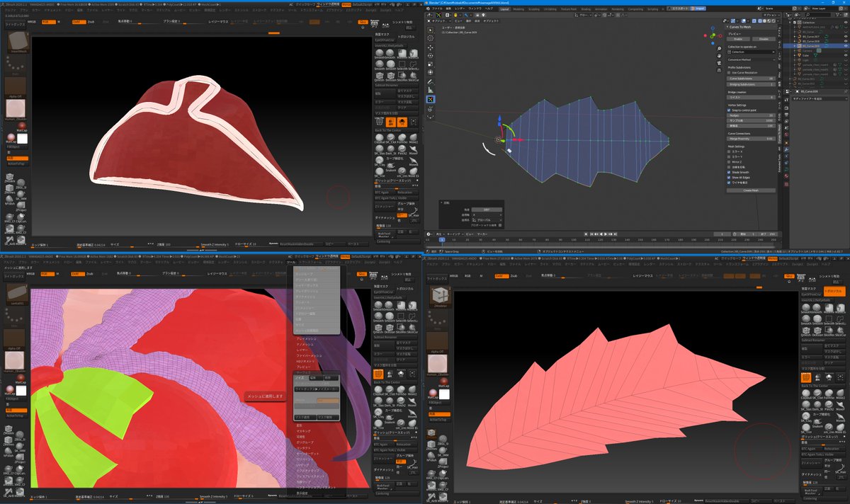Open Curves To Mesh sidebar tab in Blender
Screen dimensions: 850x504
click(x=780, y=134)
